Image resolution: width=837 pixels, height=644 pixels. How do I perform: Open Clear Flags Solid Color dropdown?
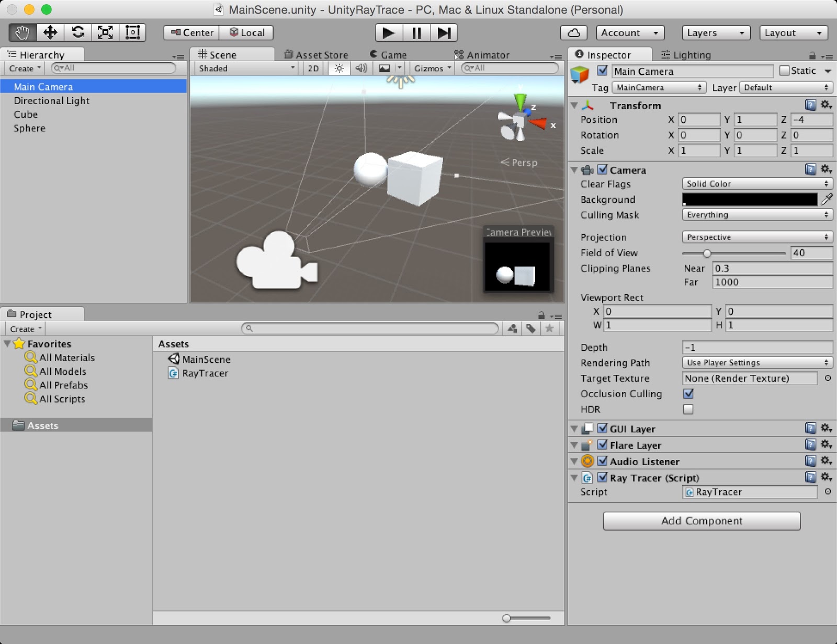(x=757, y=183)
